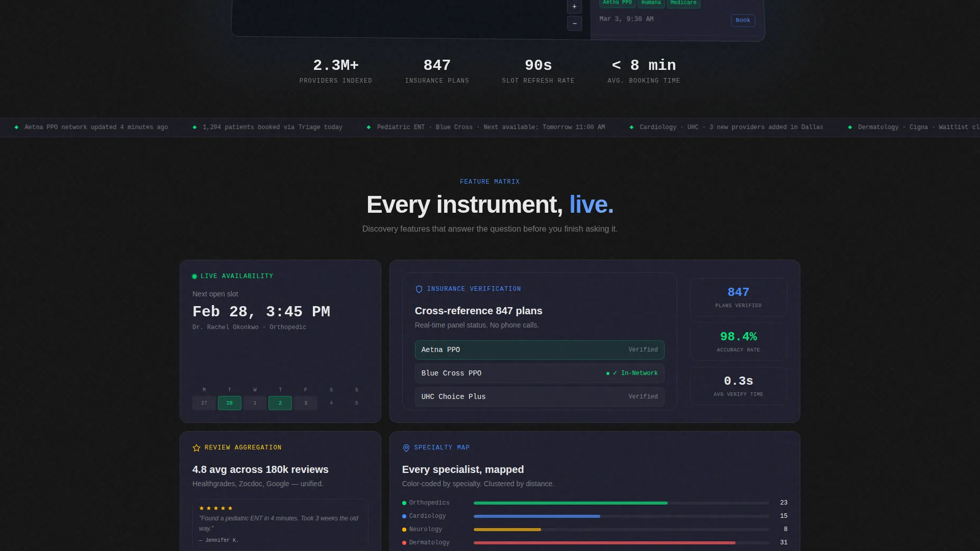Click the 'Feature Matrix' section label

click(489, 182)
